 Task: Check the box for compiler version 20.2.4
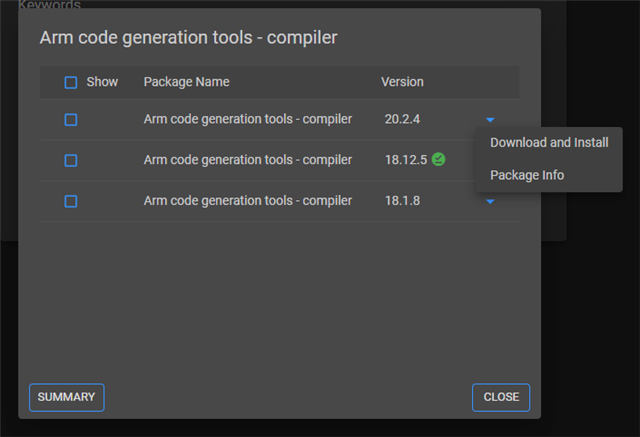pyautogui.click(x=71, y=120)
